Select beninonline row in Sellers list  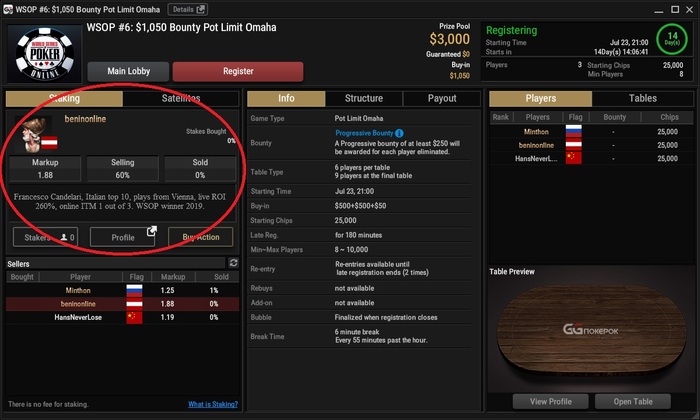coord(122,304)
